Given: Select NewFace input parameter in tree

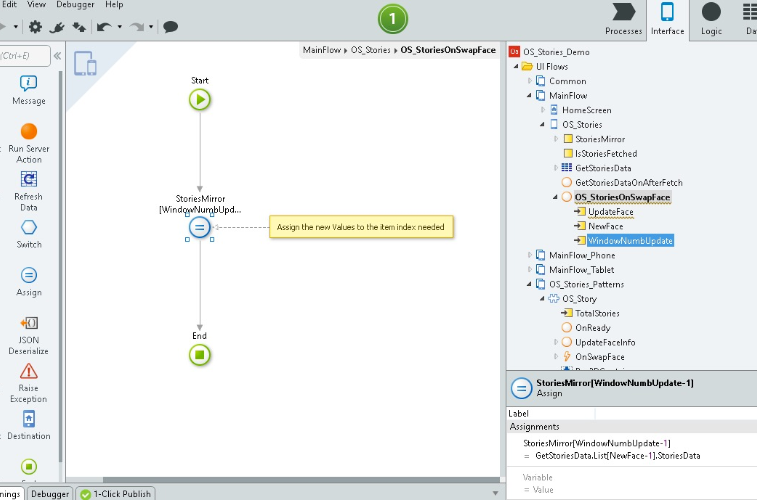Looking at the screenshot, I should click(605, 226).
